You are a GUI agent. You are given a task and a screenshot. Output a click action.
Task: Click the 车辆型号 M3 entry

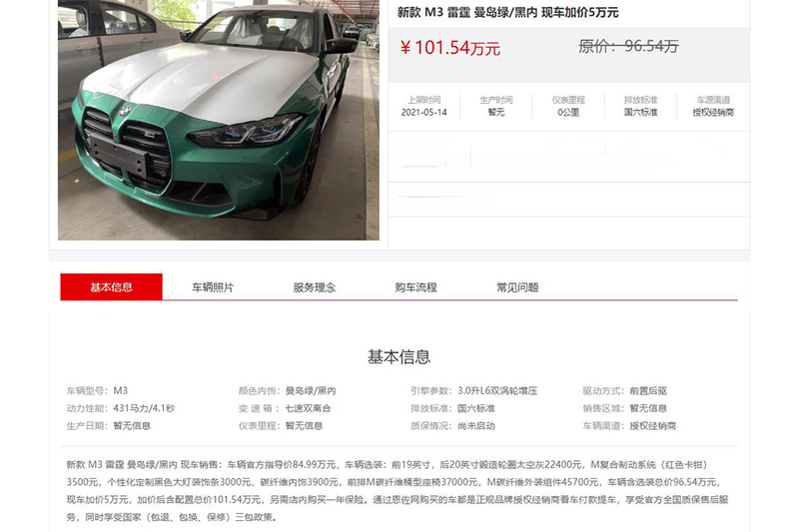click(97, 391)
